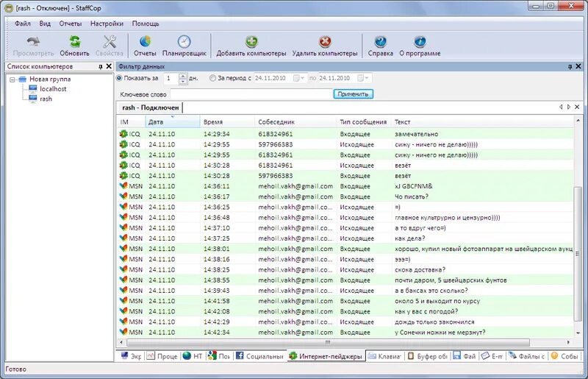The height and width of the screenshot is (379, 588).
Task: Click the Ключевое слово input field
Action: (251, 94)
